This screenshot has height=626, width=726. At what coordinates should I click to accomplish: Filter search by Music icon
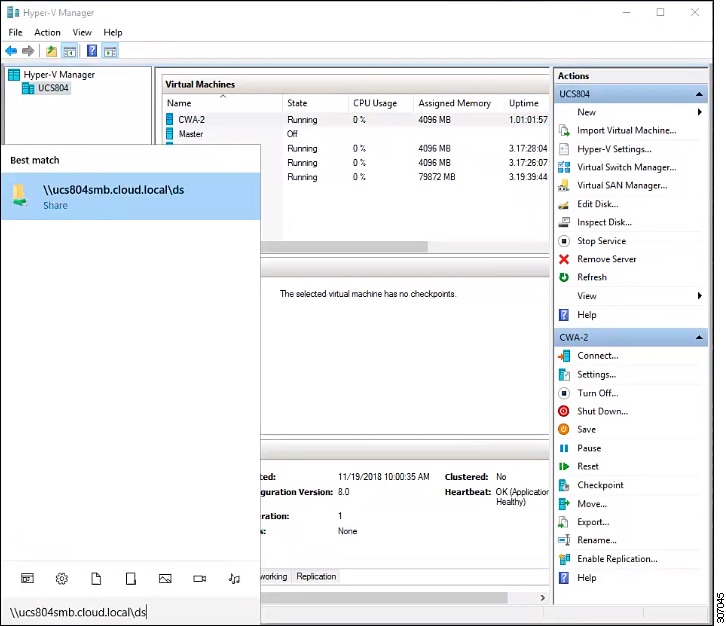pos(234,578)
